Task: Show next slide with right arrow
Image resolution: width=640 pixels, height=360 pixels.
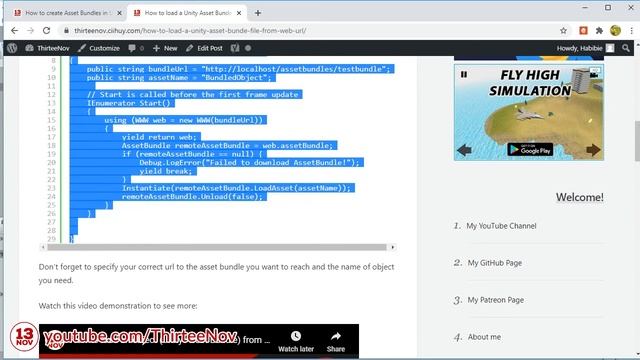Action: click(593, 150)
